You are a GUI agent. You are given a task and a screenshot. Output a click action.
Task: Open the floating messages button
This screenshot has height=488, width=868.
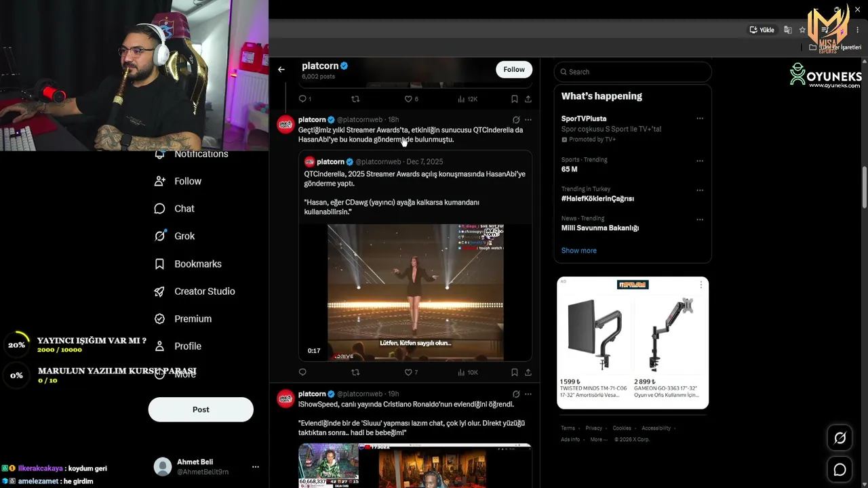[840, 470]
